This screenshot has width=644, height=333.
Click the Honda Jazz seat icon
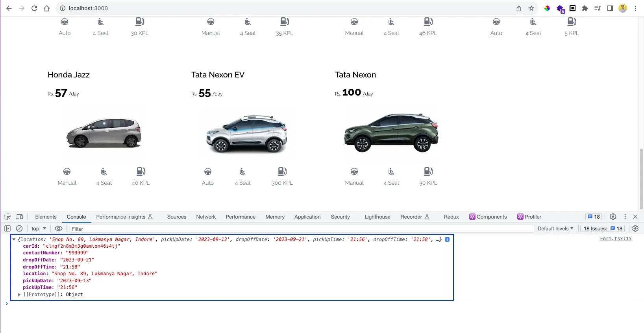coord(104,171)
